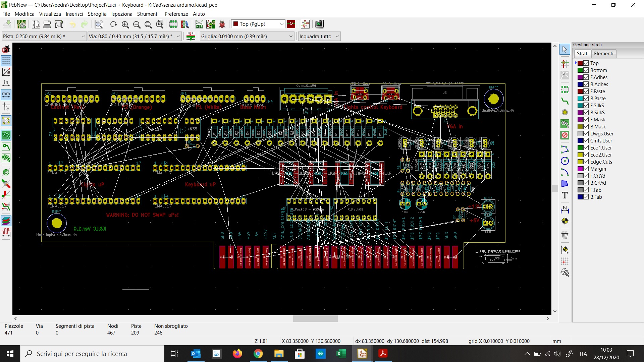Viewport: 644px width, 362px height.
Task: Select the add text tool
Action: pos(565,195)
